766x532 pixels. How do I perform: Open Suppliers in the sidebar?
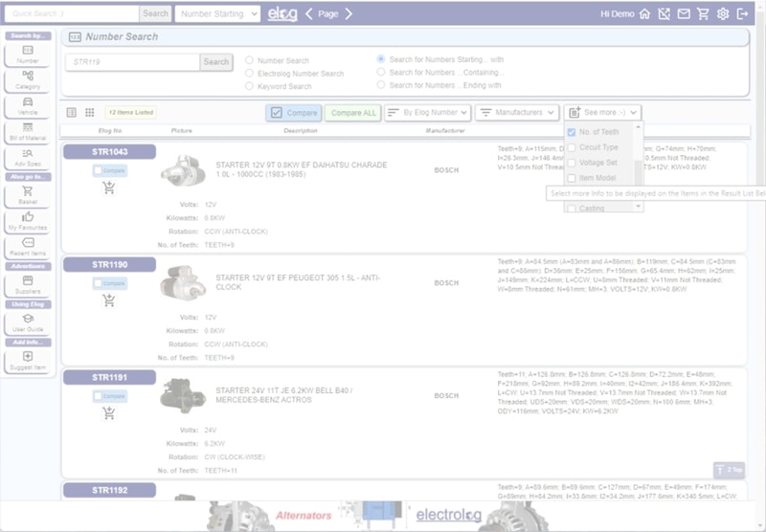(28, 283)
